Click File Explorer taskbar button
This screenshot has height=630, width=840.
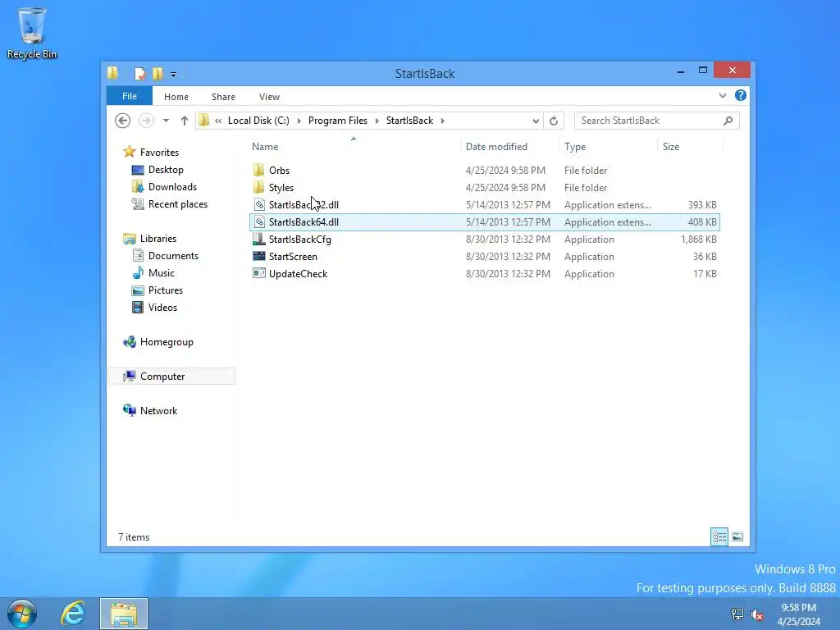124,614
